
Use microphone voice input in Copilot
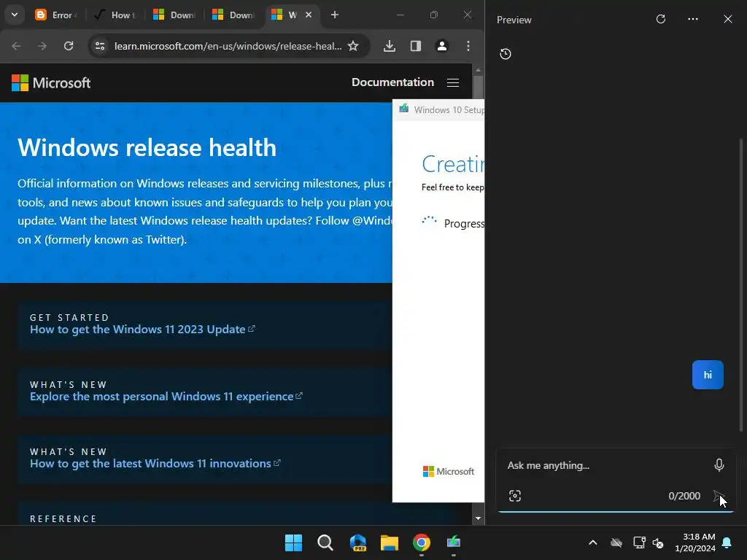(719, 464)
